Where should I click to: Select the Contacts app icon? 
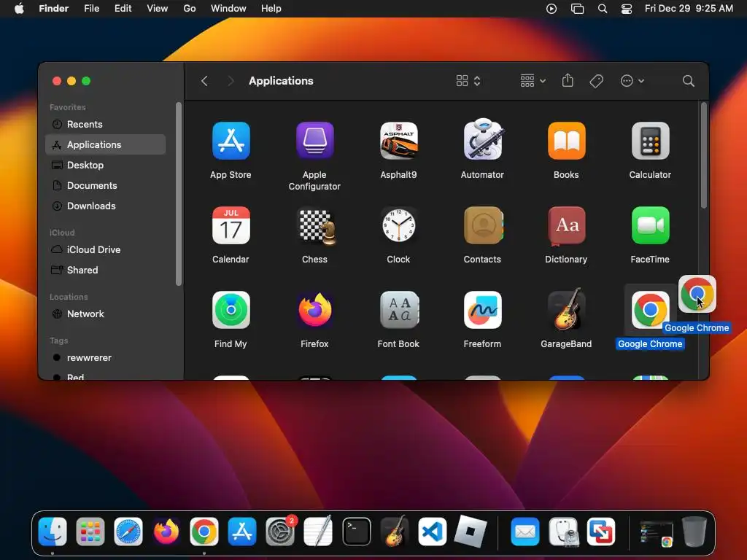pyautogui.click(x=483, y=225)
